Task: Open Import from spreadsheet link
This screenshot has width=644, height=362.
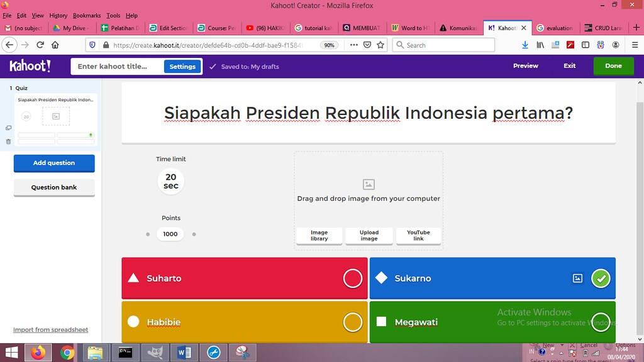Action: click(50, 329)
